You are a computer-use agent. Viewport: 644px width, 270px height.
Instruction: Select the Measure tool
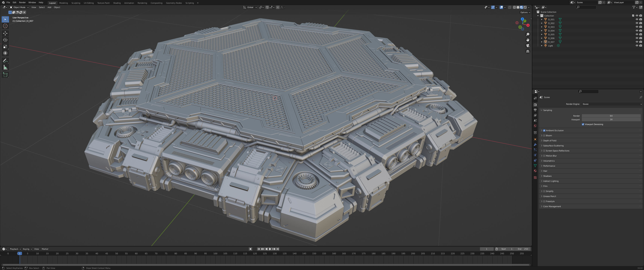[x=5, y=67]
